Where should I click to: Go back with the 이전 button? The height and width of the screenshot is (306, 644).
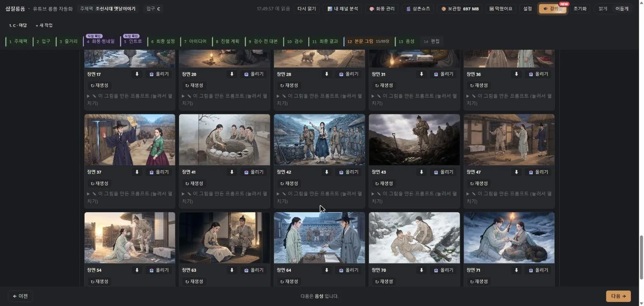point(21,296)
